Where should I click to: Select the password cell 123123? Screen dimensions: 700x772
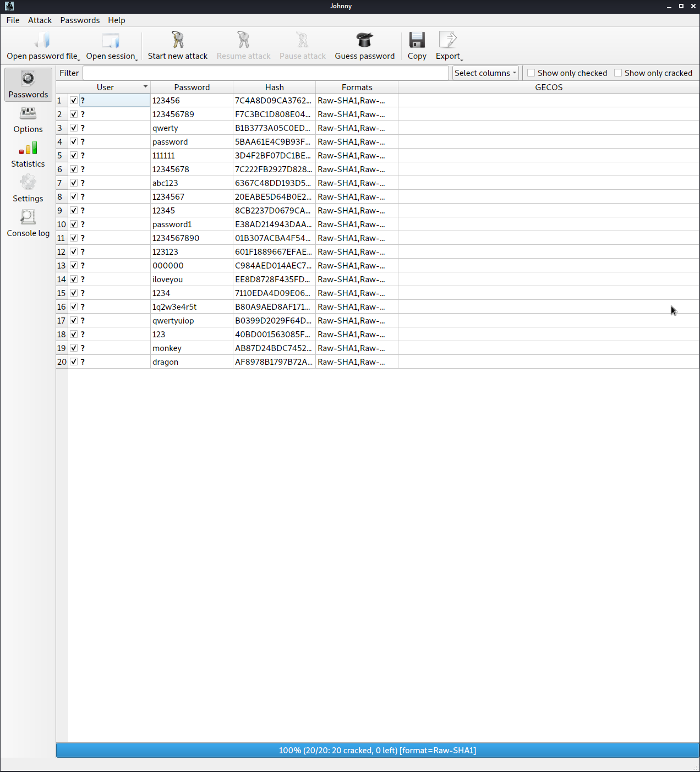[x=192, y=251]
